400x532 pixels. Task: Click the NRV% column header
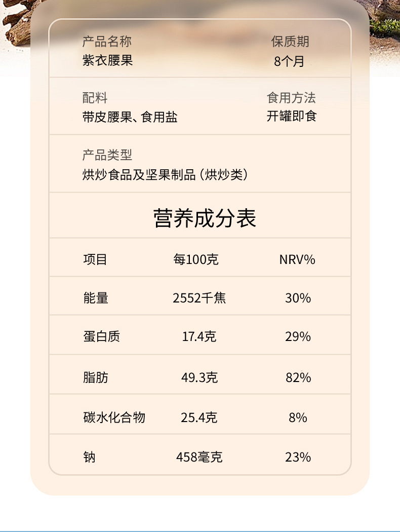(297, 260)
